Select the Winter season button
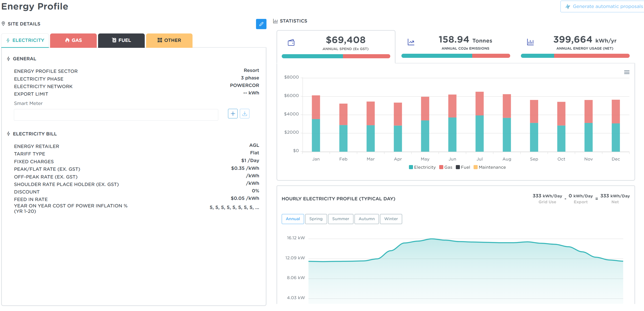The height and width of the screenshot is (311, 644). (390, 219)
